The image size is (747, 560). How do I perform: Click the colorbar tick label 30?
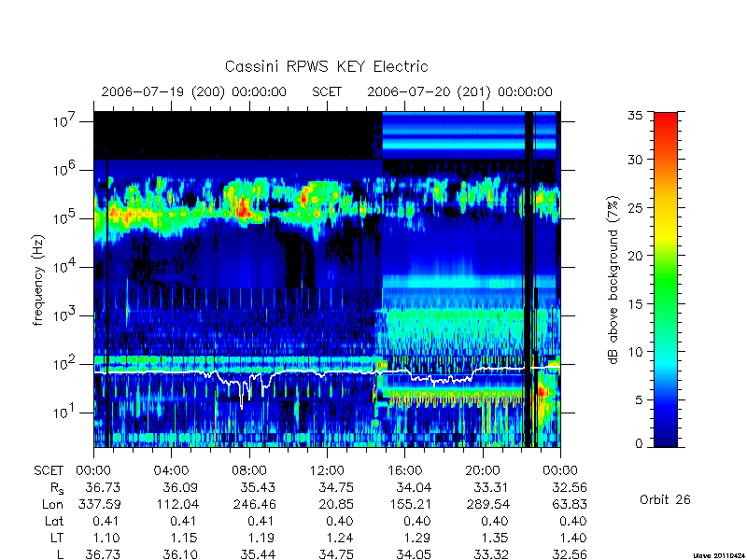tap(635, 160)
